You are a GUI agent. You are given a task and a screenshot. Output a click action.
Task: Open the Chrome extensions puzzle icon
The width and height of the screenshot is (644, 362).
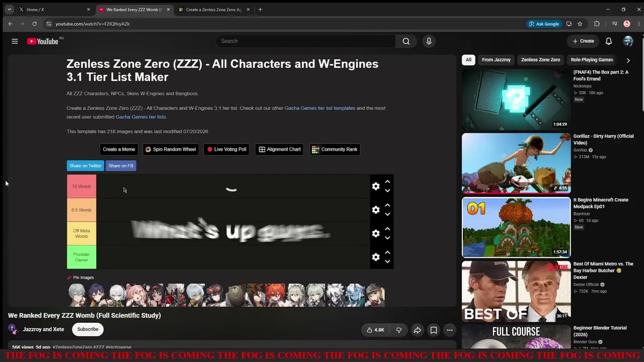click(x=597, y=24)
